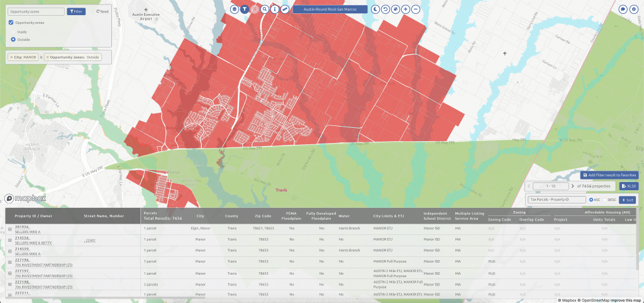Click Add filter result to favorites
Viewport: 644px width, 303px height.
tap(609, 175)
